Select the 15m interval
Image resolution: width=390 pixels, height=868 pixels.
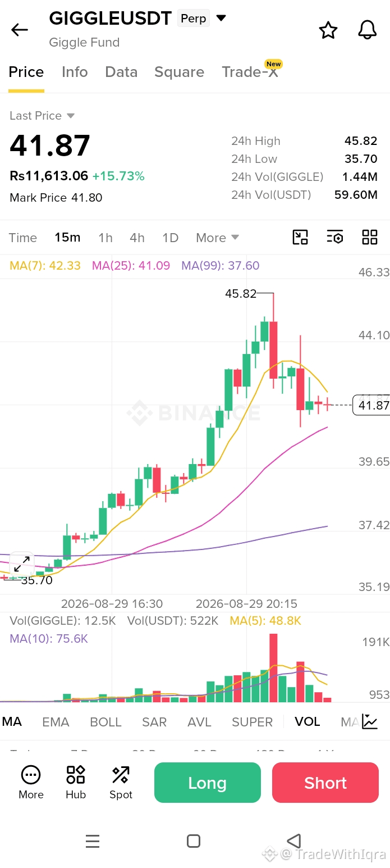(x=67, y=238)
